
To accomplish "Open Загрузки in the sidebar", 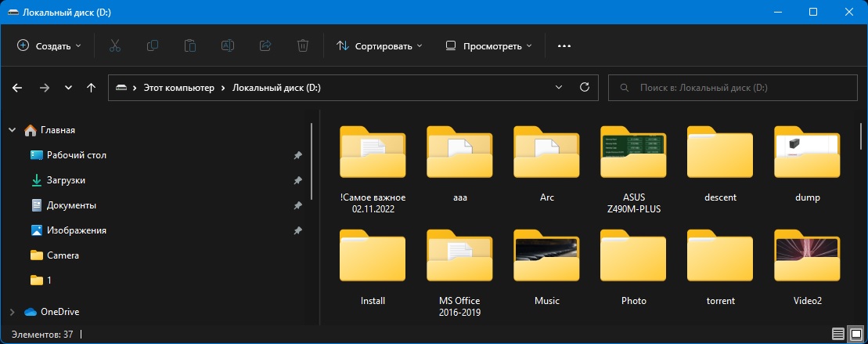I will click(x=66, y=180).
